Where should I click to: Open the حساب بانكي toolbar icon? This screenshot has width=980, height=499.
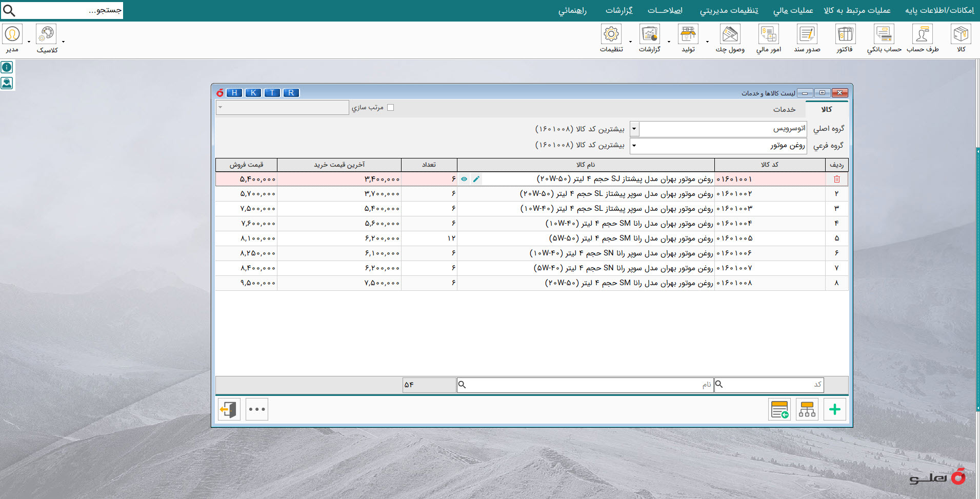884,34
